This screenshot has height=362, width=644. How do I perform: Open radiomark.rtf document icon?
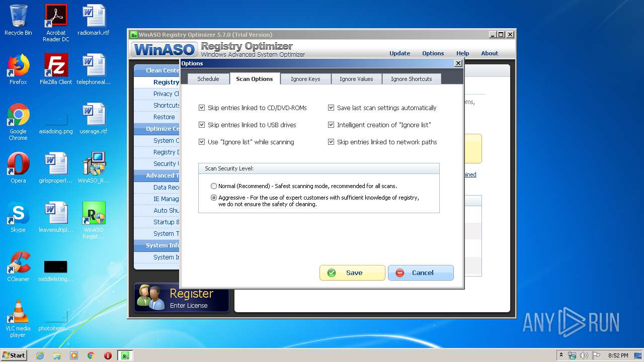pos(94,20)
